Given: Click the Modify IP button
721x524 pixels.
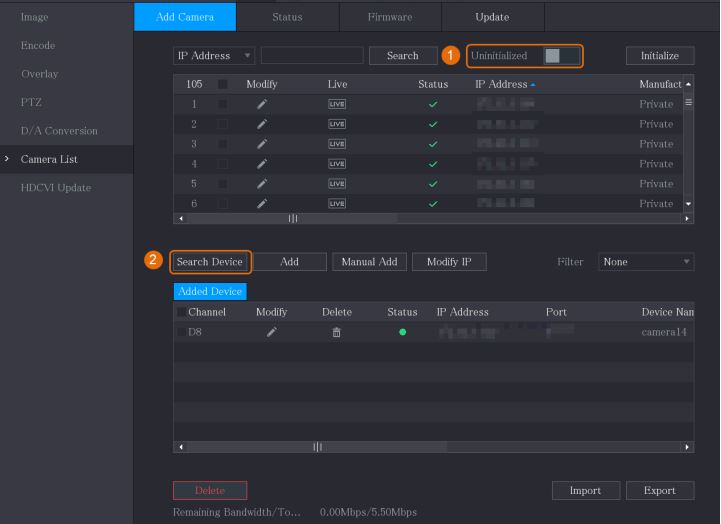Looking at the screenshot, I should (449, 262).
